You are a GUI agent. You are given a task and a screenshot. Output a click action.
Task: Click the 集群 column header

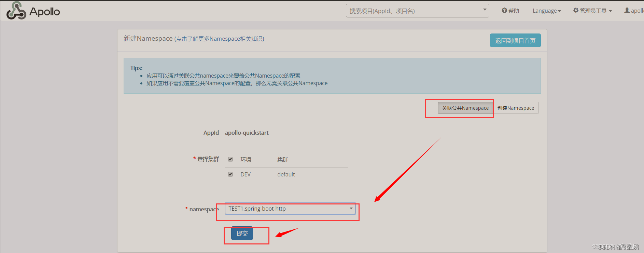point(283,159)
